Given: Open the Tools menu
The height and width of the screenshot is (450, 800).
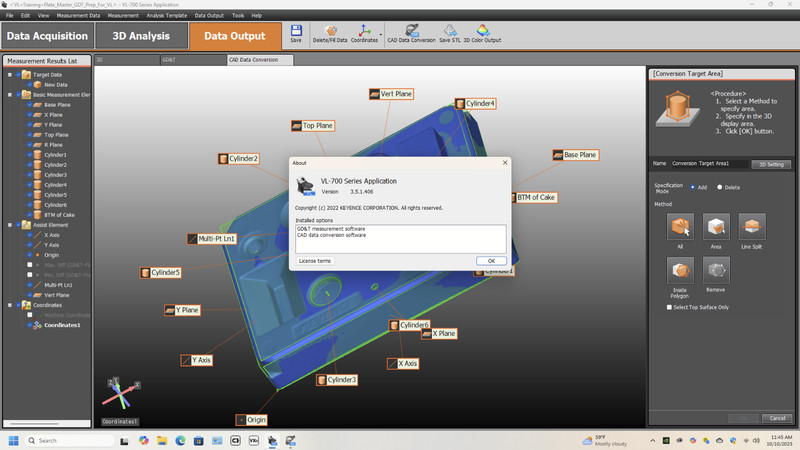Looking at the screenshot, I should pyautogui.click(x=238, y=15).
